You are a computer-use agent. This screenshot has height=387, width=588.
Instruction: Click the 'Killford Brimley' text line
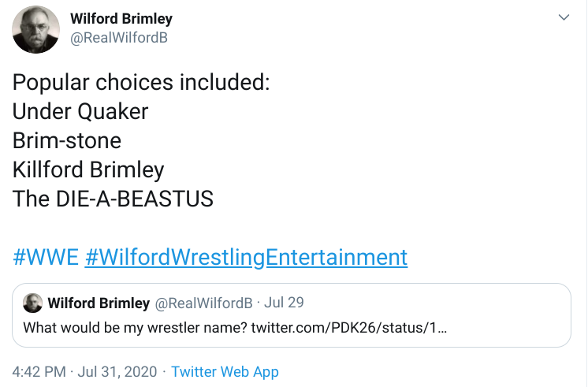[x=88, y=169]
